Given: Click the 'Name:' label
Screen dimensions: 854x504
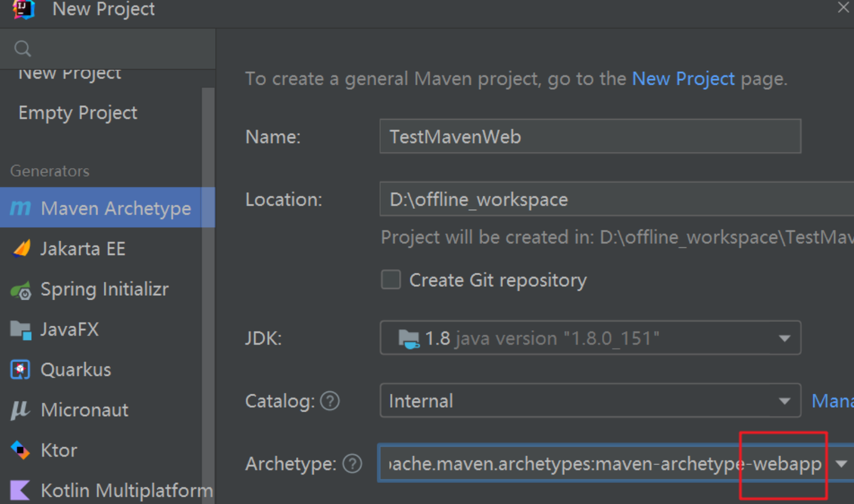Looking at the screenshot, I should tap(273, 137).
